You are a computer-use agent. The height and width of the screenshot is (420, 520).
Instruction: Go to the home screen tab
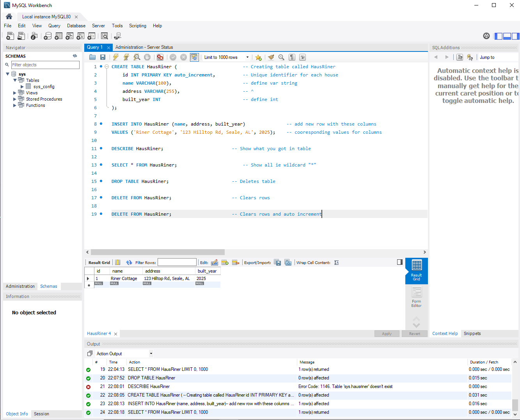(x=9, y=16)
